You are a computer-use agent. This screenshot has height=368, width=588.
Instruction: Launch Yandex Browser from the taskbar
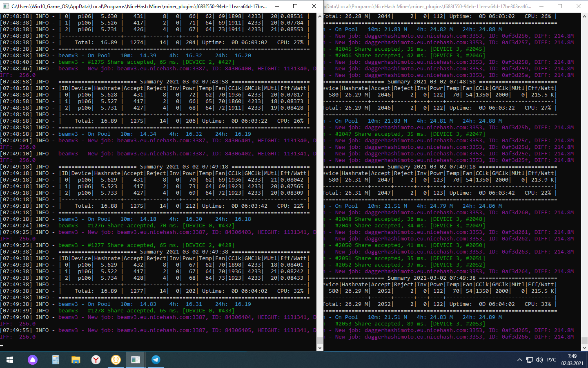point(96,360)
